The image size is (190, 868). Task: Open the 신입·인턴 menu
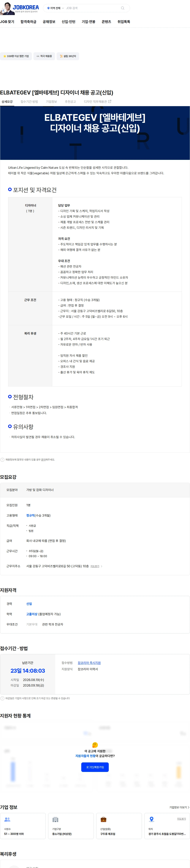(68, 22)
